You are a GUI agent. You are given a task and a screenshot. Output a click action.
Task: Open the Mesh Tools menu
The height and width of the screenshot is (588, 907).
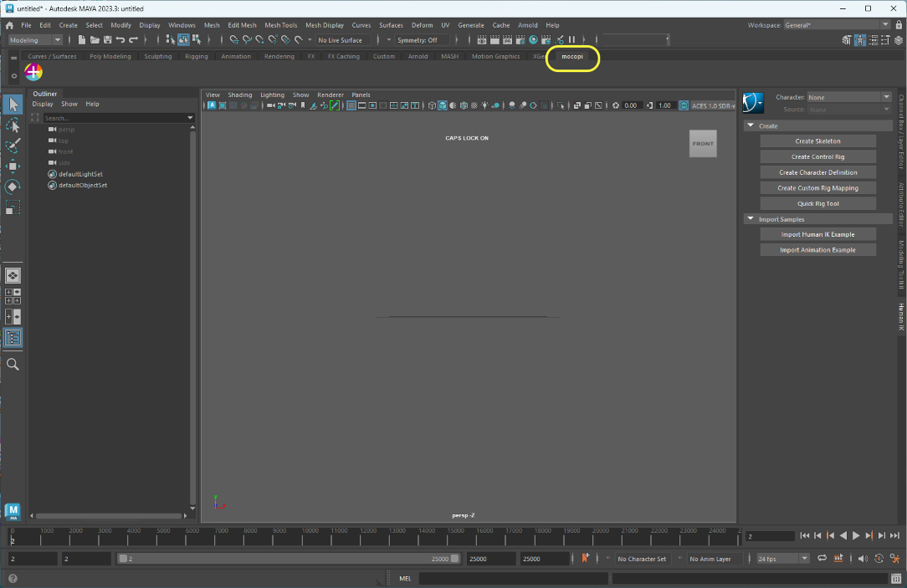tap(281, 25)
